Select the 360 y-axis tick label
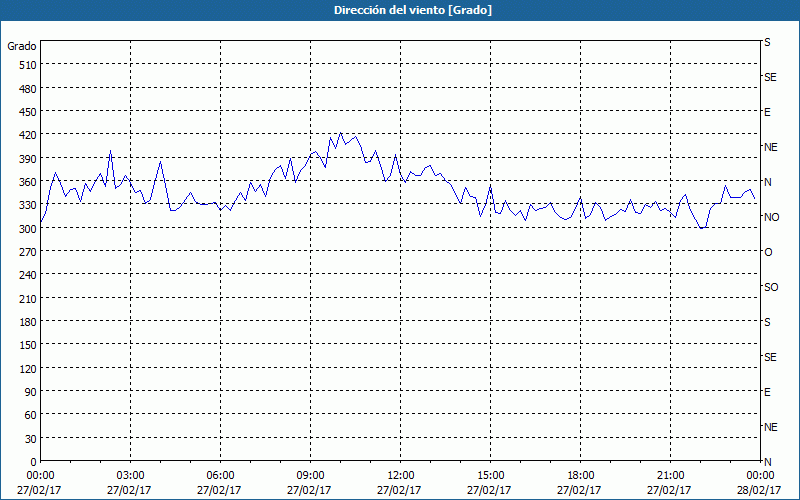 click(x=29, y=182)
